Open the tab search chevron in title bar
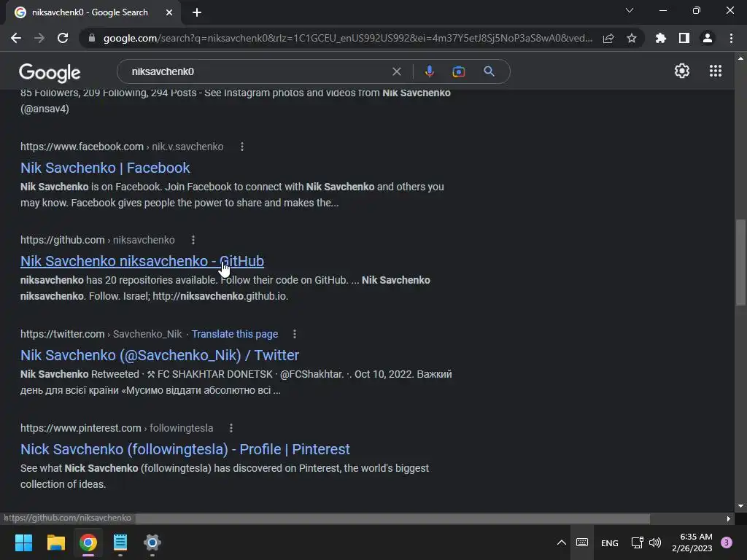747x560 pixels. (630, 10)
